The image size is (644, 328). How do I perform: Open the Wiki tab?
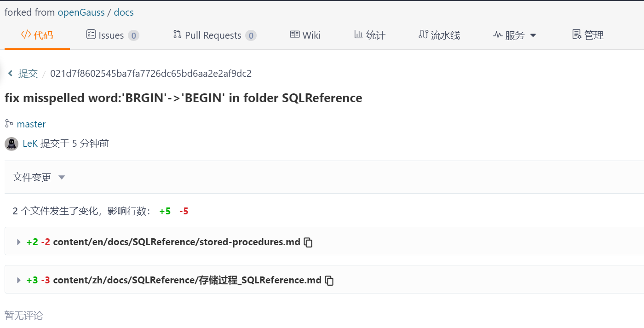305,35
